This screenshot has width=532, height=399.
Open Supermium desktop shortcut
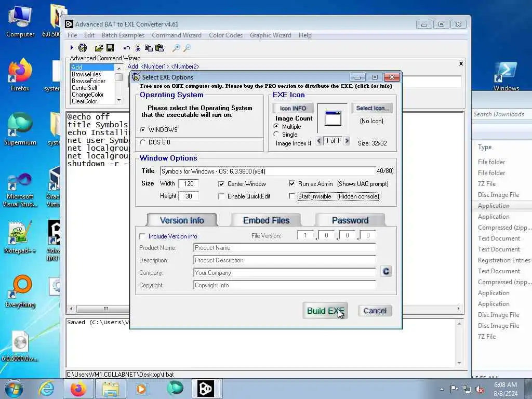pos(20,129)
